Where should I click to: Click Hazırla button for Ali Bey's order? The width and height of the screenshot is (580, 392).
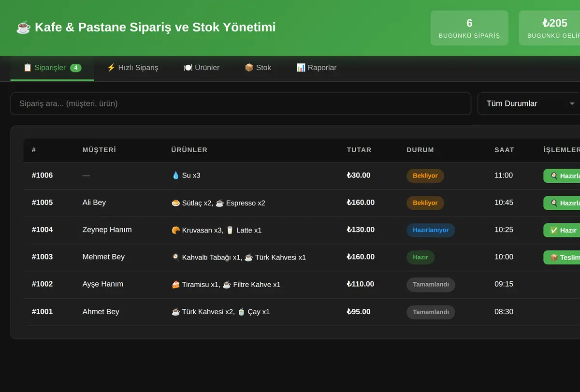(562, 203)
